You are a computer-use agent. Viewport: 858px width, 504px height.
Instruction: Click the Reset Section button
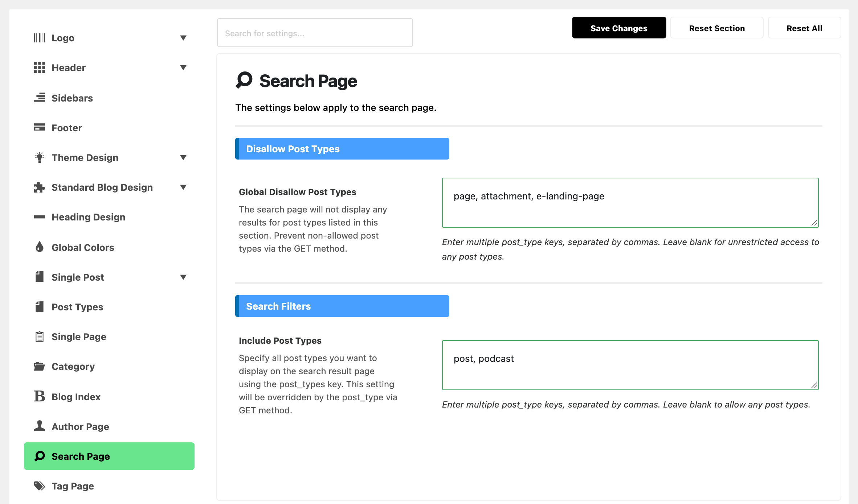click(717, 28)
